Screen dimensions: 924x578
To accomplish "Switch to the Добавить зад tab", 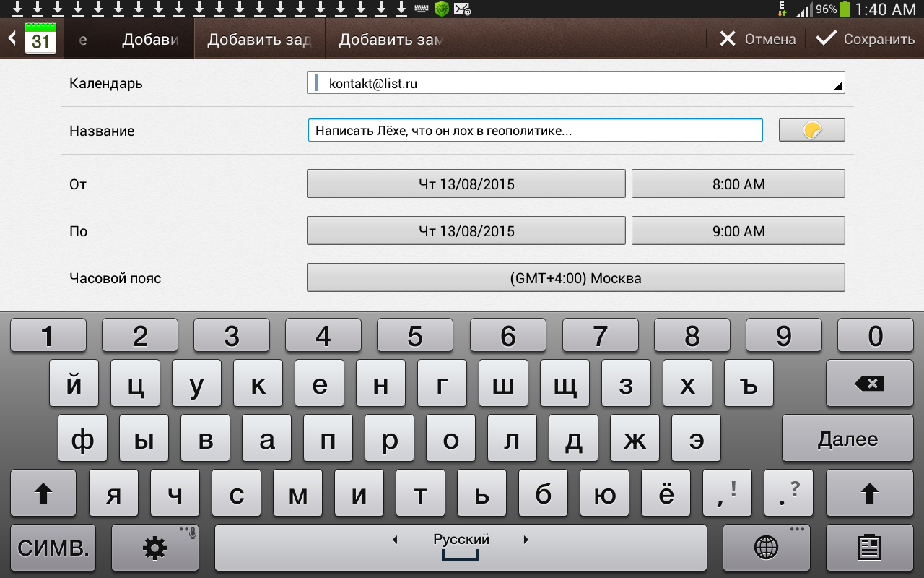I will [259, 39].
